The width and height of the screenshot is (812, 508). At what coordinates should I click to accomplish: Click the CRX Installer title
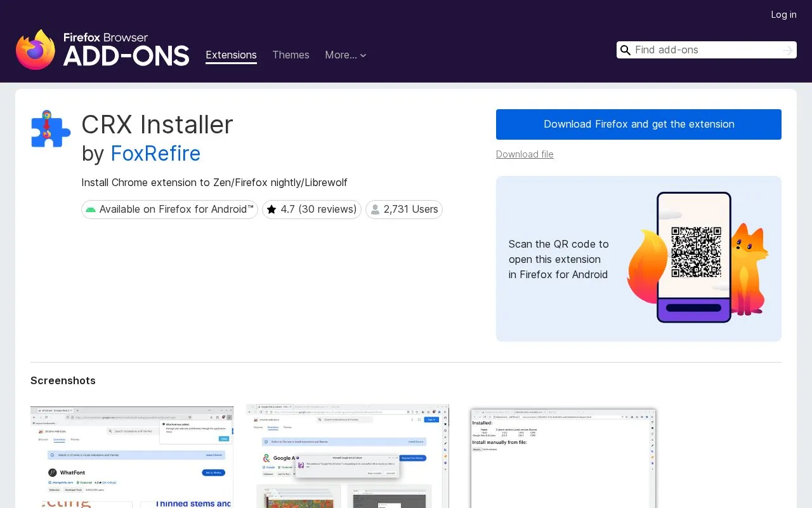pyautogui.click(x=157, y=124)
